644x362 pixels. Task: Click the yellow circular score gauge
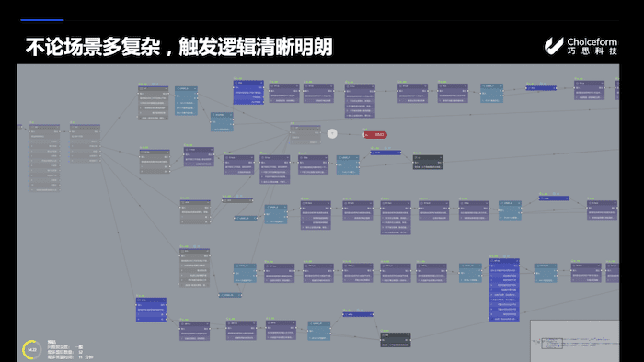31,350
